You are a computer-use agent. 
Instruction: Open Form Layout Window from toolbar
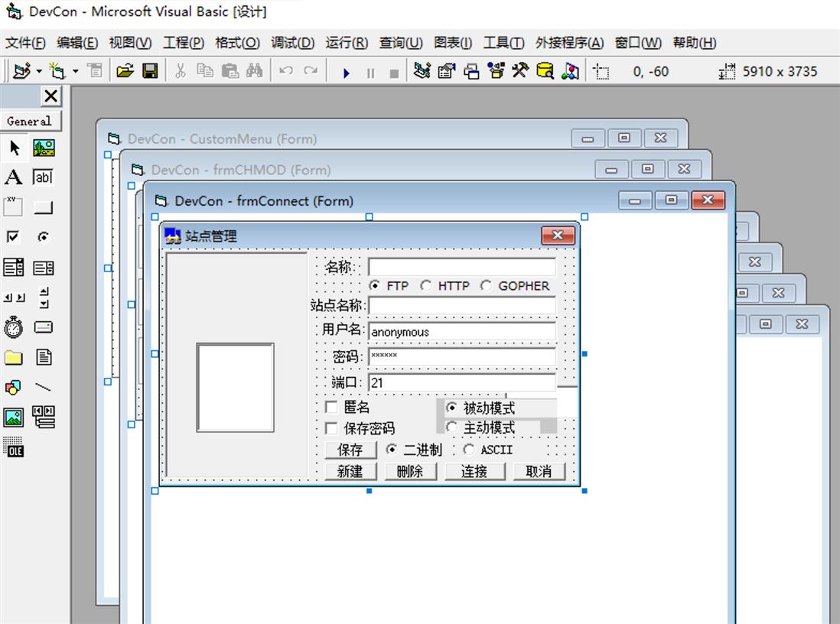click(x=471, y=70)
